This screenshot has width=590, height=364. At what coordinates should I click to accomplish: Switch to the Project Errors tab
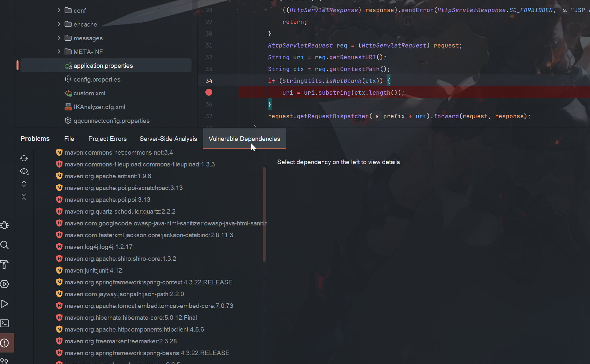(x=107, y=139)
